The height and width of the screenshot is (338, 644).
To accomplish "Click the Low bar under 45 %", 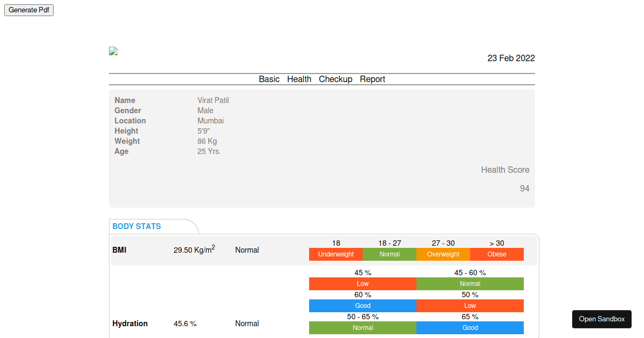I will [363, 284].
